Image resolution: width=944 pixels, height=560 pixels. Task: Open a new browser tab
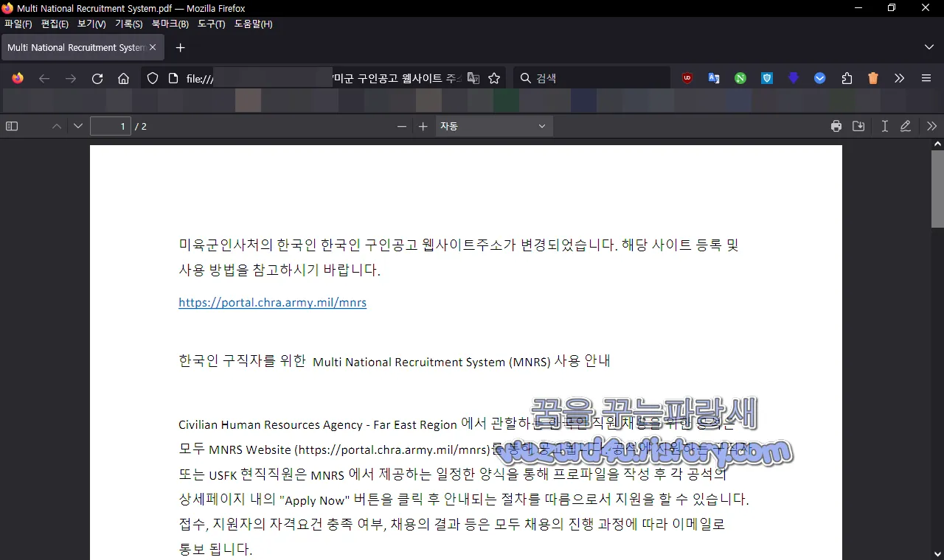181,47
